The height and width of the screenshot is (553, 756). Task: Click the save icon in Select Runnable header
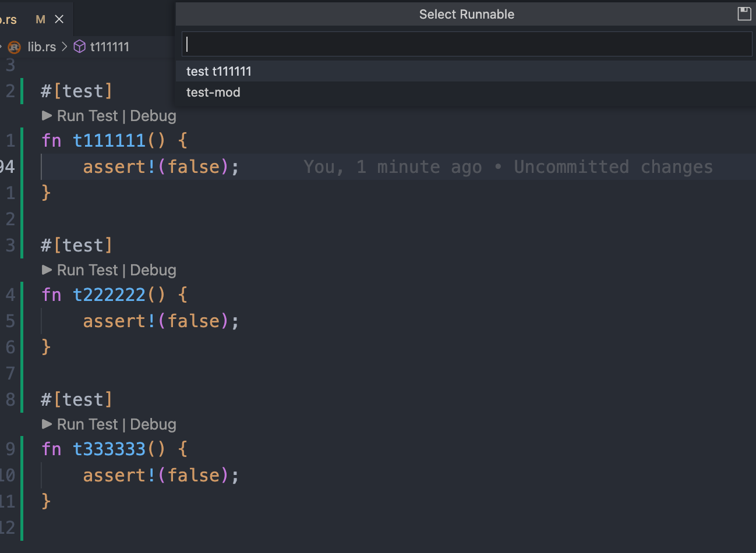744,14
